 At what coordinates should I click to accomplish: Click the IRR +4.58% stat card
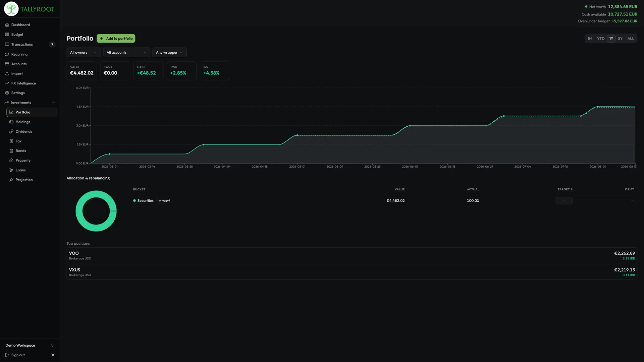pos(215,71)
